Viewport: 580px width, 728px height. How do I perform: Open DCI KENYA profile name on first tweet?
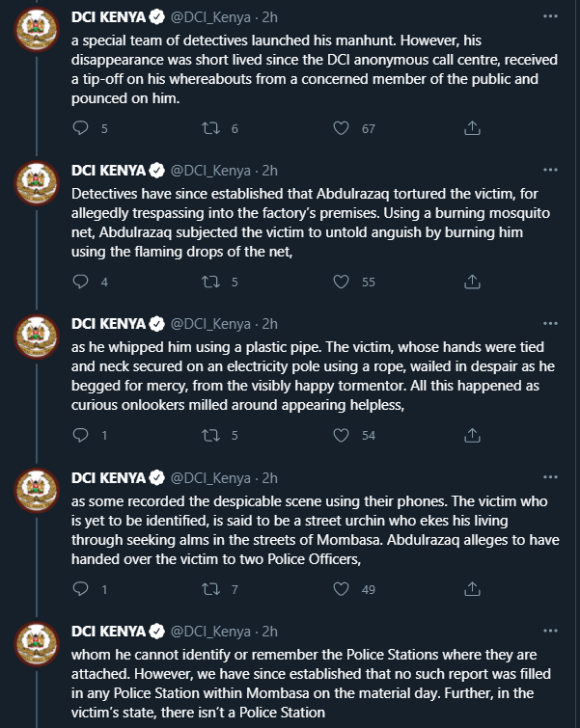pos(108,16)
